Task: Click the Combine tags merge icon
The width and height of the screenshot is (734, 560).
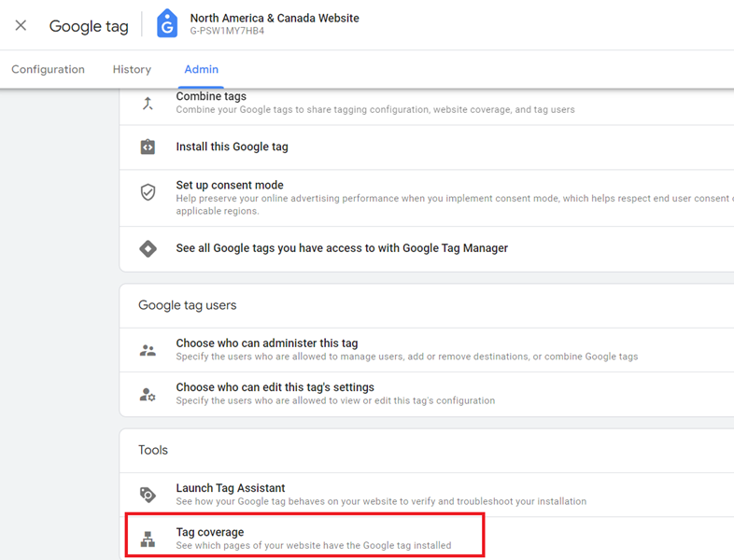Action: coord(148,103)
